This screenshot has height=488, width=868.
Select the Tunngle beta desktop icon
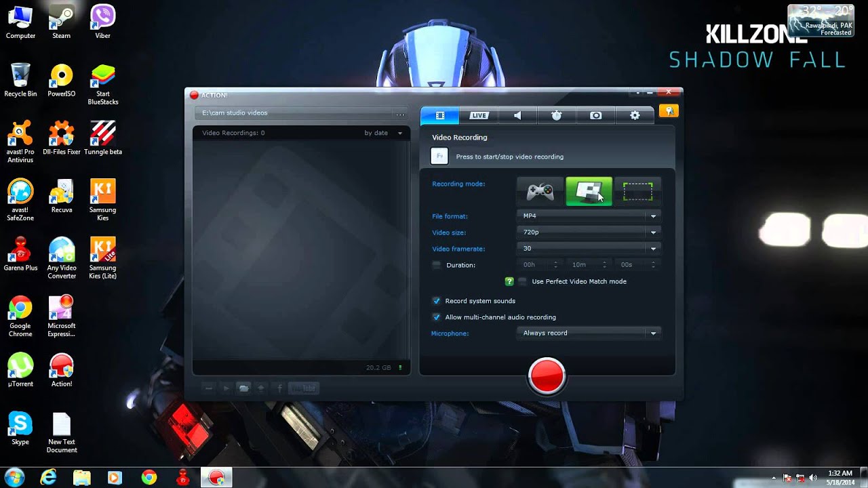(103, 138)
